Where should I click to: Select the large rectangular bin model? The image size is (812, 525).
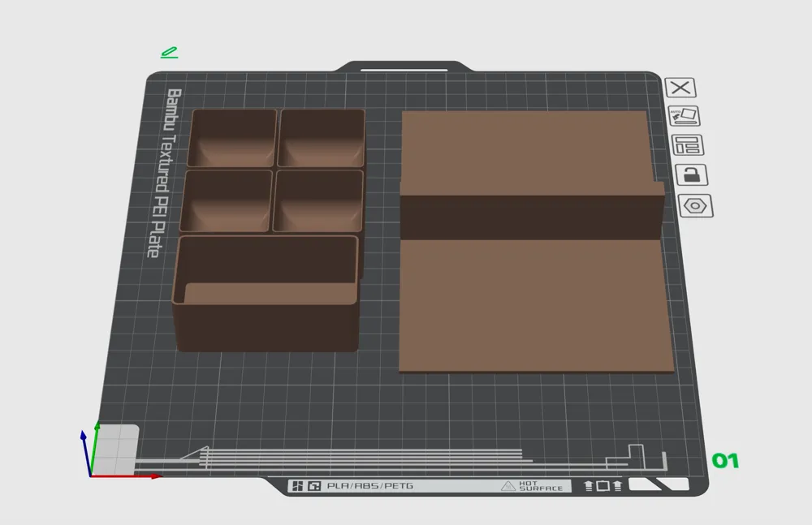pyautogui.click(x=266, y=293)
